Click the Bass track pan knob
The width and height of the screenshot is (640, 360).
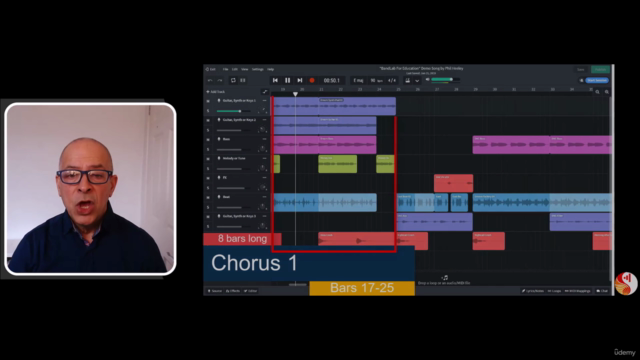(262, 149)
